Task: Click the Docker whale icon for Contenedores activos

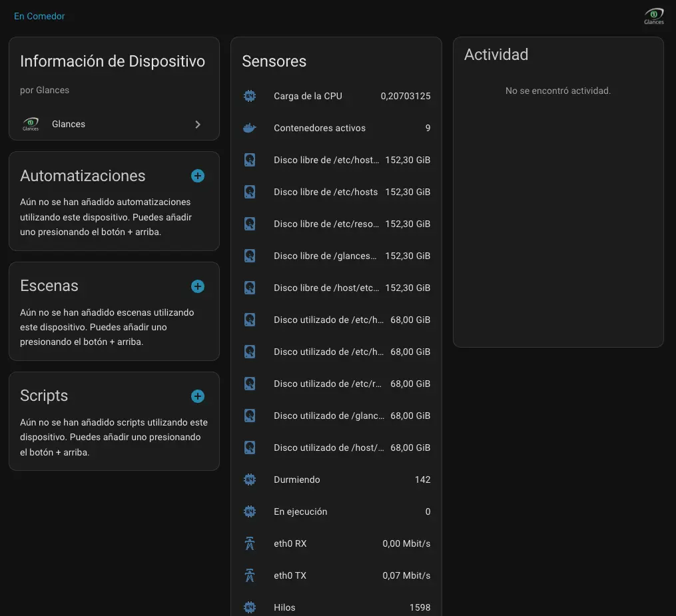Action: (x=250, y=128)
